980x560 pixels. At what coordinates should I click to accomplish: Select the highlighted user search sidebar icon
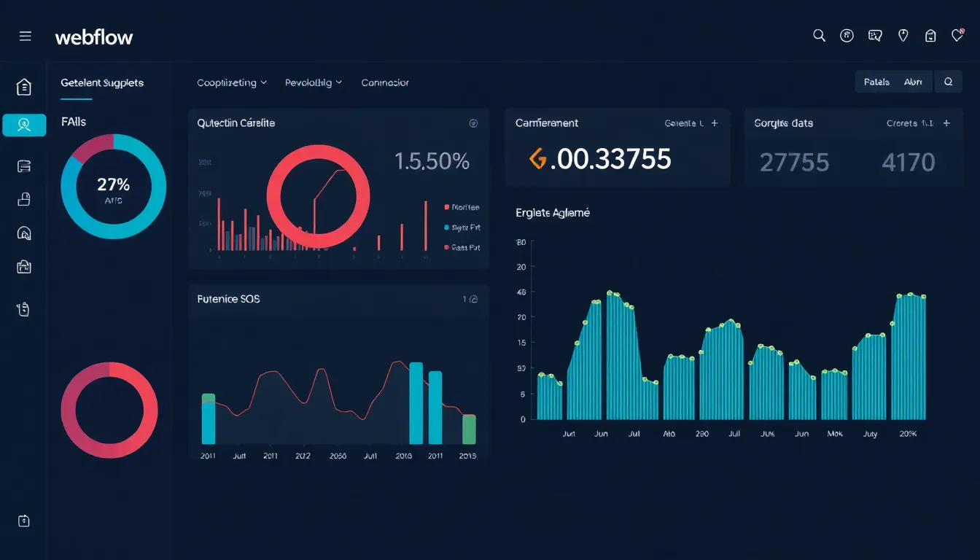coord(24,125)
